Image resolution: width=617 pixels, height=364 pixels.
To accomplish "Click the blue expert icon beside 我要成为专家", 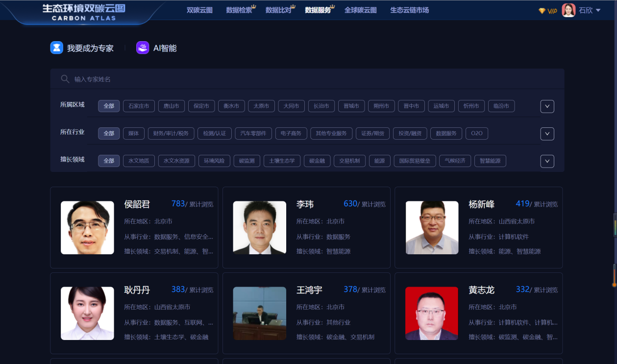I will point(57,48).
